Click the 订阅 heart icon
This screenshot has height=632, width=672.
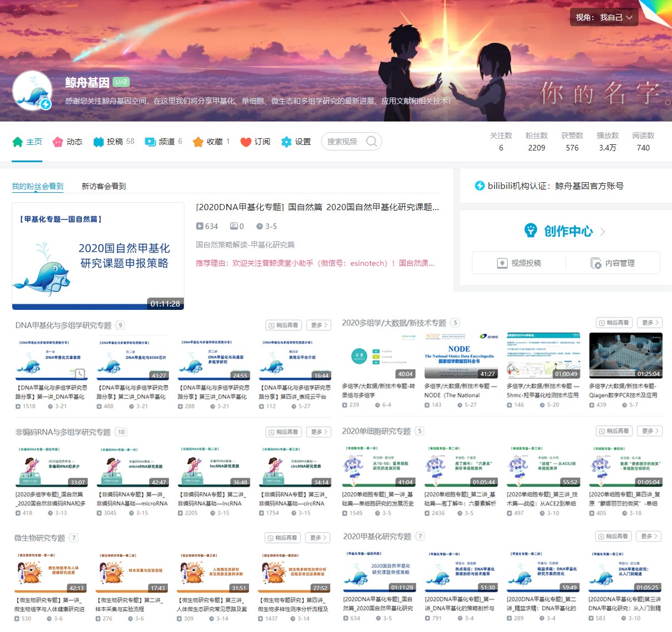pyautogui.click(x=246, y=142)
